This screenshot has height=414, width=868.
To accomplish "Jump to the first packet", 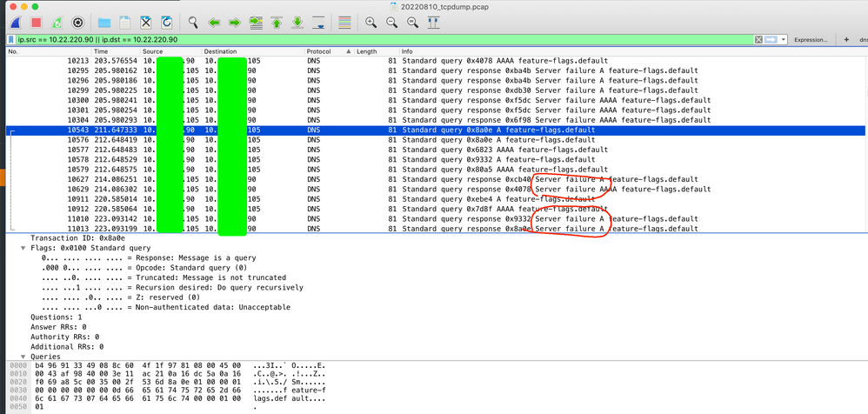I will tap(277, 23).
